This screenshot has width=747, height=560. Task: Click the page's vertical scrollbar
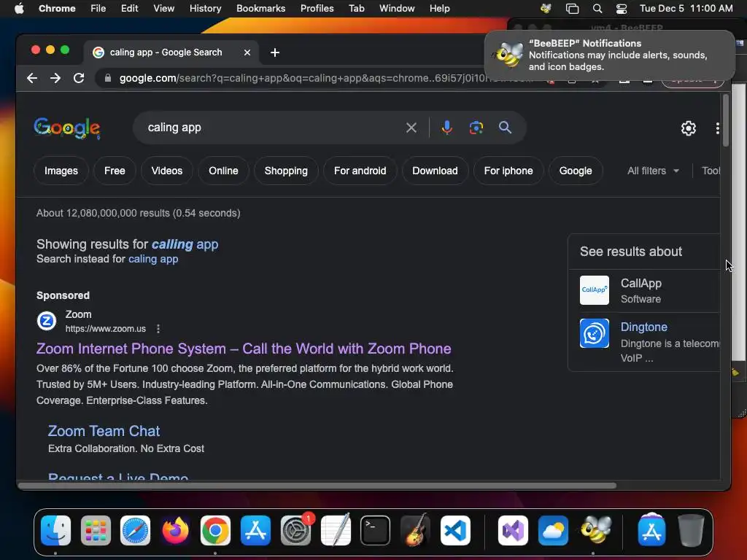click(x=726, y=120)
